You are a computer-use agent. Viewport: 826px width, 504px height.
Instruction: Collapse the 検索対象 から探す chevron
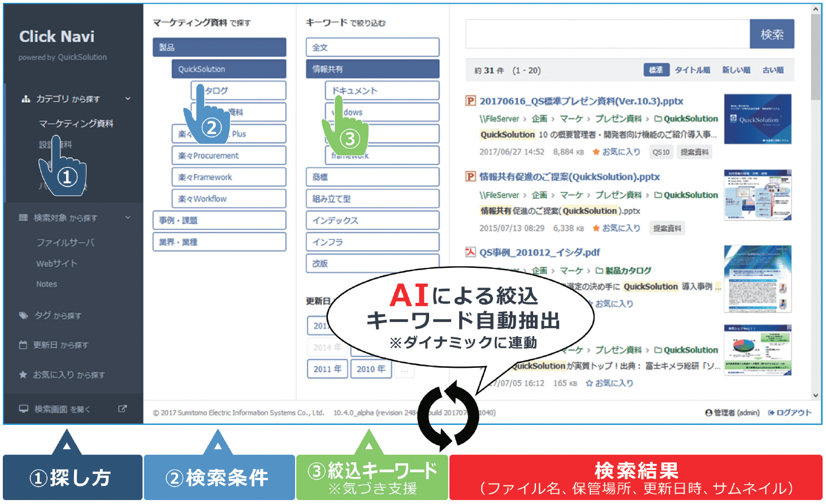tap(128, 218)
